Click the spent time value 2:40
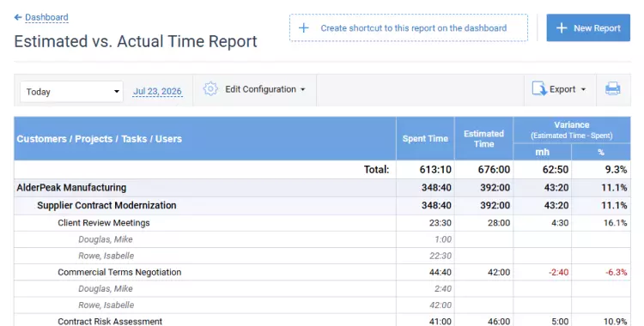Screen dimensions: 644x326 click(x=443, y=288)
